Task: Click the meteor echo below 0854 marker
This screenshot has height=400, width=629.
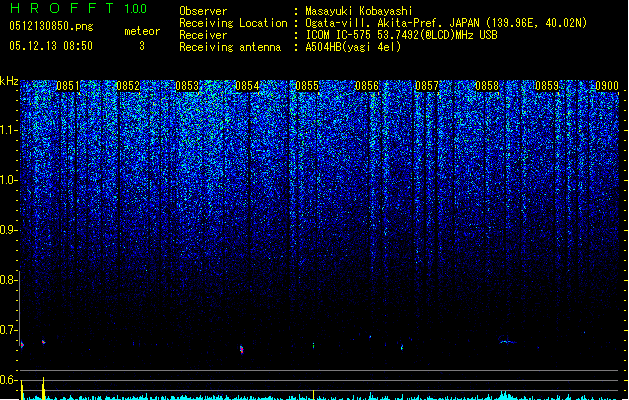Action: [241, 349]
